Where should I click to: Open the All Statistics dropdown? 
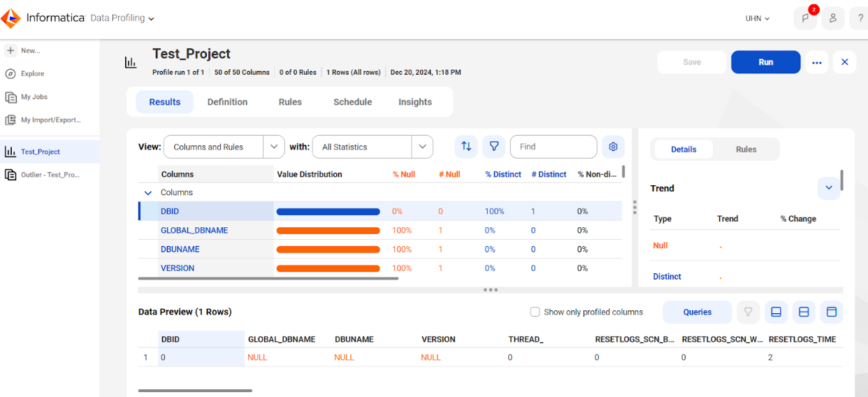pyautogui.click(x=372, y=147)
